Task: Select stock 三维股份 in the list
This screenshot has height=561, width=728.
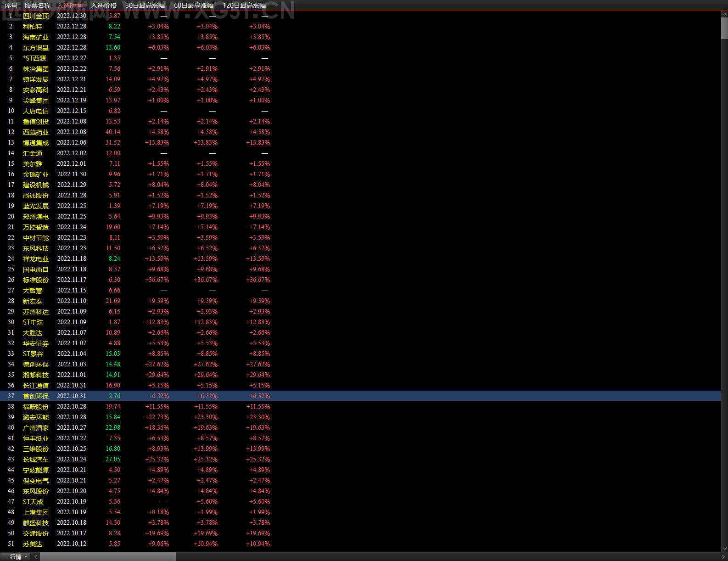Action: pos(36,449)
